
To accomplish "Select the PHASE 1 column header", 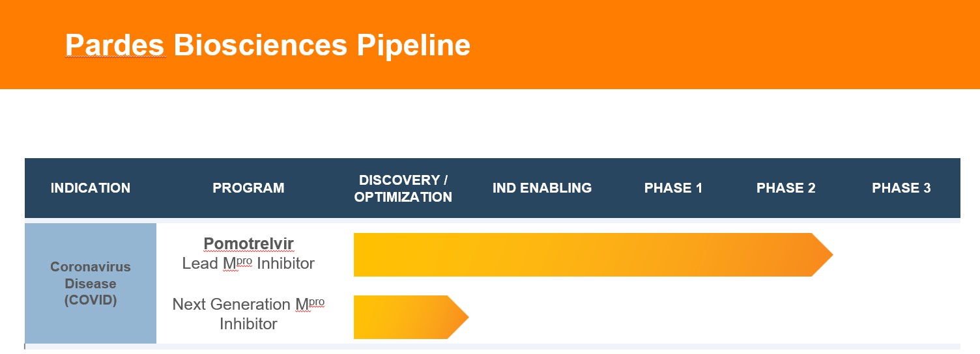I will click(673, 188).
